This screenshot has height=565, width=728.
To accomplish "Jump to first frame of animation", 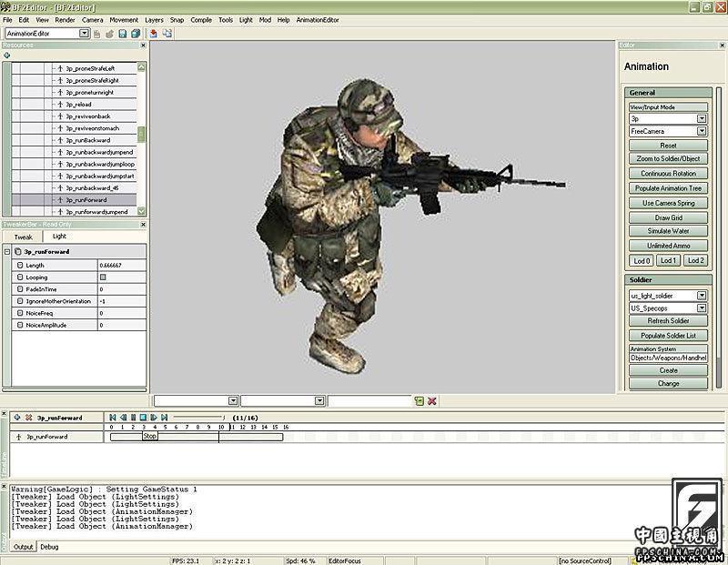I will click(112, 418).
